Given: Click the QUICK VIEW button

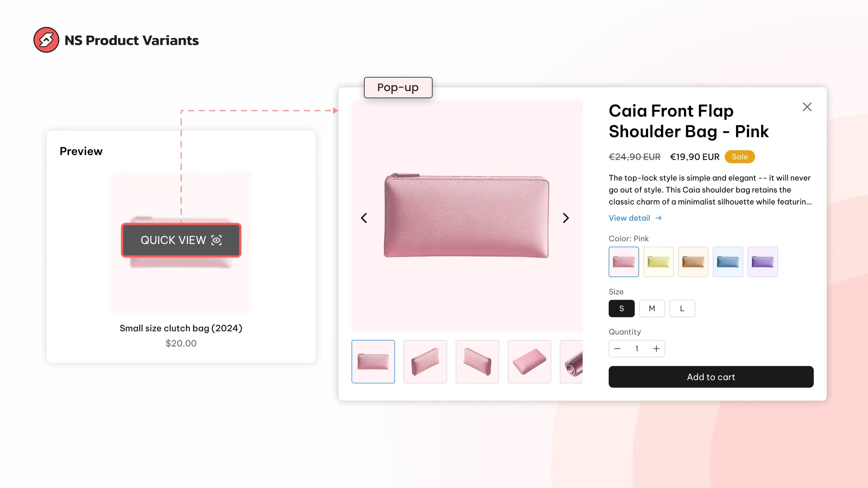Looking at the screenshot, I should [x=181, y=240].
